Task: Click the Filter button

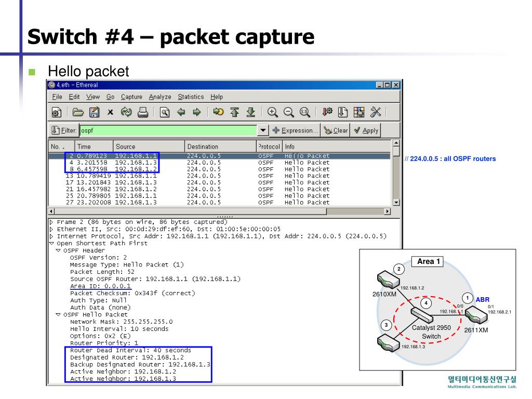Action: coord(63,130)
